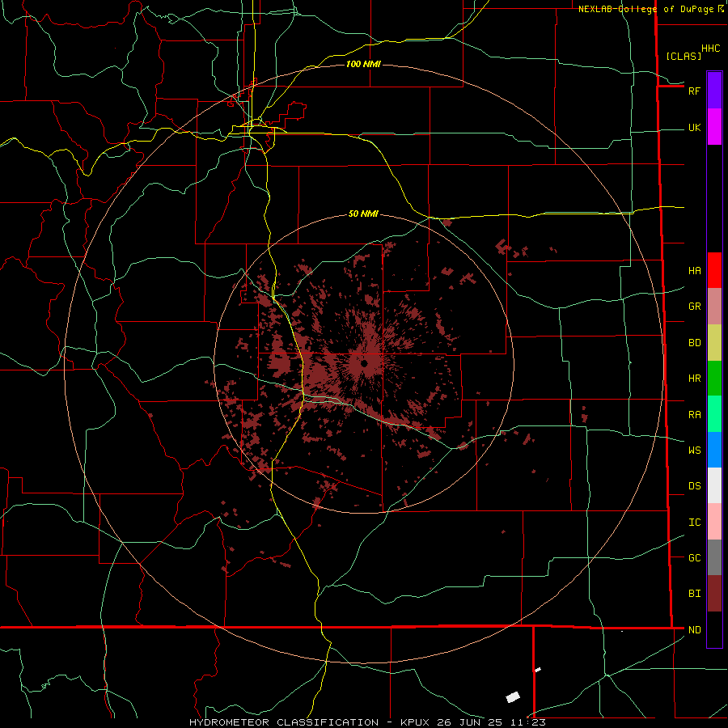
Task: Click the radar site center dot
Action: coord(365,363)
